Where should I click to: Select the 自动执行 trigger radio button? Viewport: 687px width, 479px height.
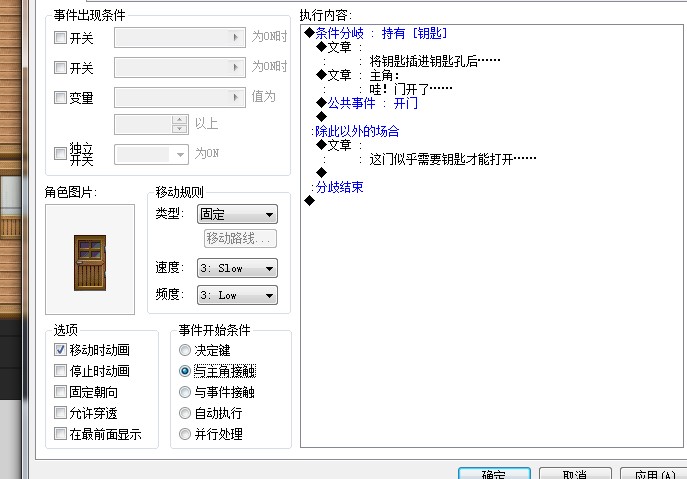[185, 413]
